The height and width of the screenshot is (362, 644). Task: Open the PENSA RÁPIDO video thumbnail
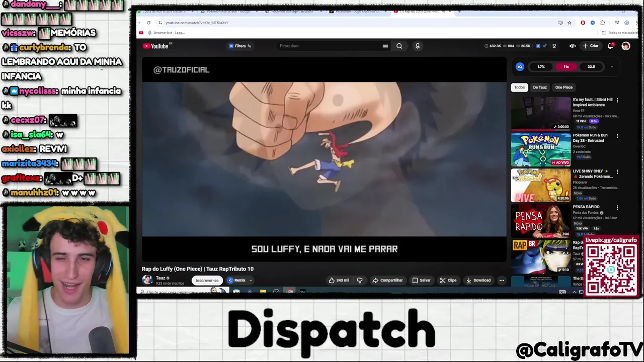541,221
